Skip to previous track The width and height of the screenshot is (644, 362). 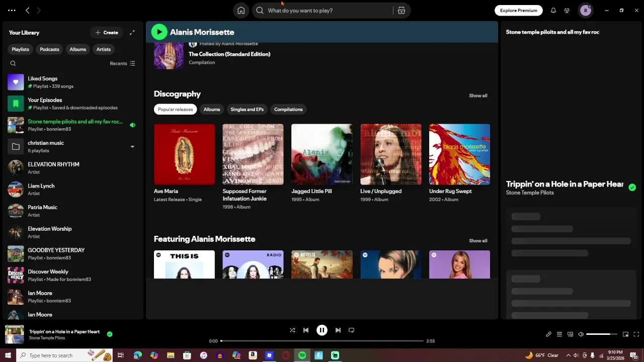[306, 330]
